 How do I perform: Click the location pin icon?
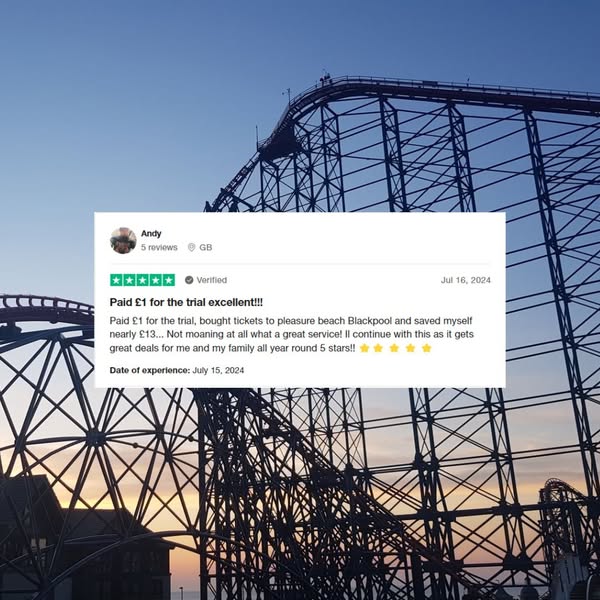click(x=192, y=247)
